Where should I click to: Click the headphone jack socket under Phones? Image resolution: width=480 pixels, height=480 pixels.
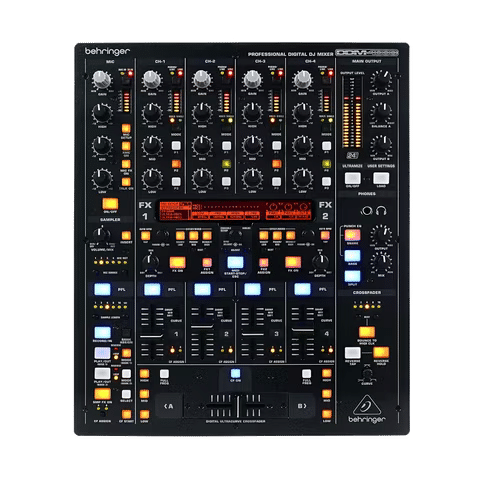point(367,211)
